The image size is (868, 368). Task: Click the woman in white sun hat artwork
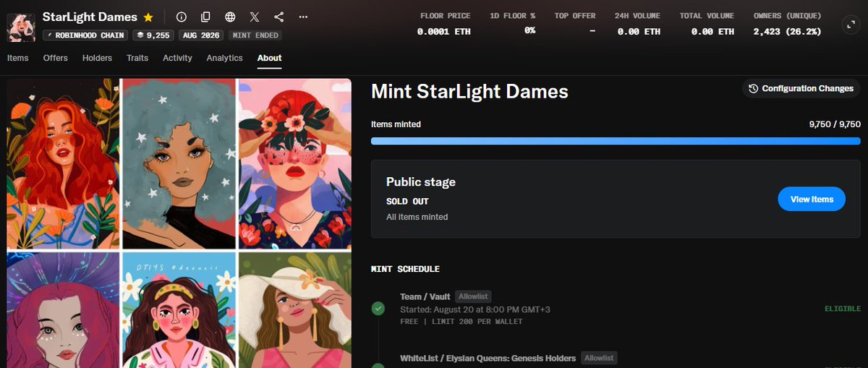click(x=294, y=310)
